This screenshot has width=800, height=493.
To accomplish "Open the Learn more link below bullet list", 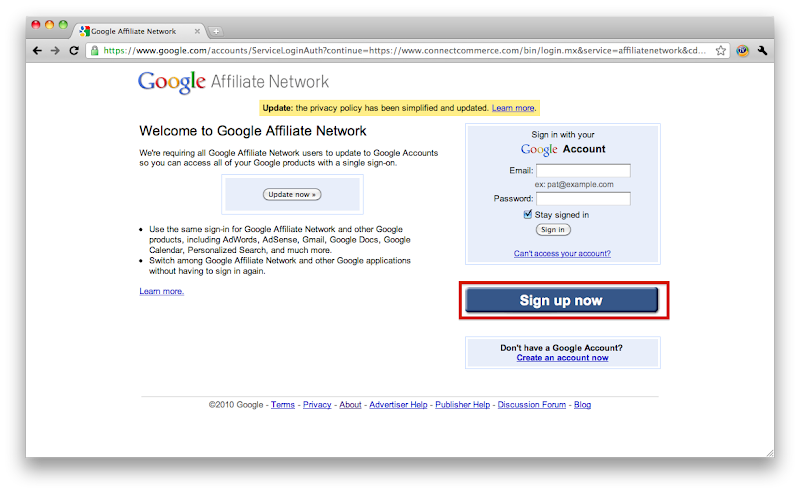I will 161,291.
